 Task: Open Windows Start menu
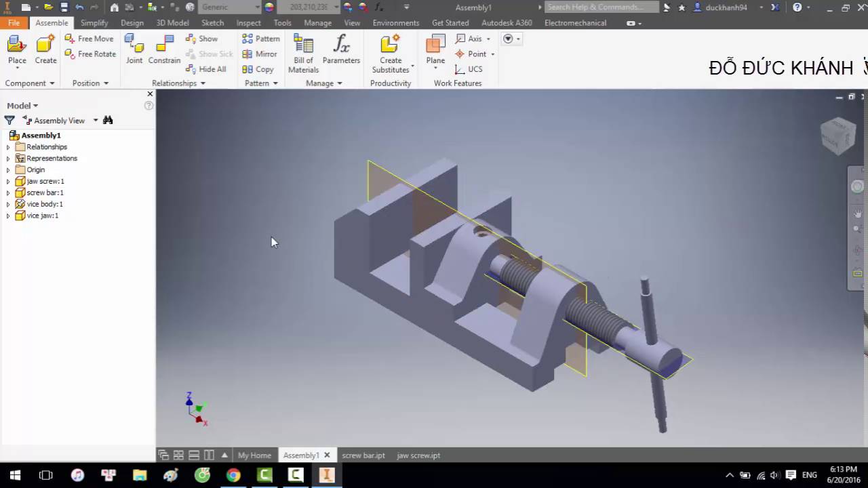tap(14, 475)
